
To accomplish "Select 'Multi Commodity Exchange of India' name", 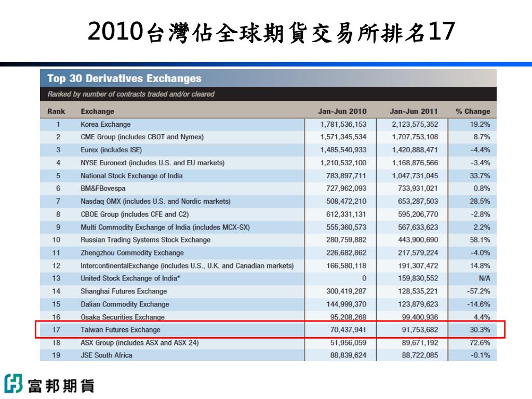I will point(165,227).
